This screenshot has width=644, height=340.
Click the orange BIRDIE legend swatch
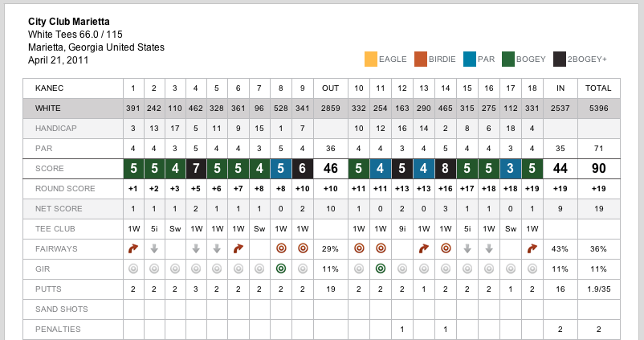[421, 59]
